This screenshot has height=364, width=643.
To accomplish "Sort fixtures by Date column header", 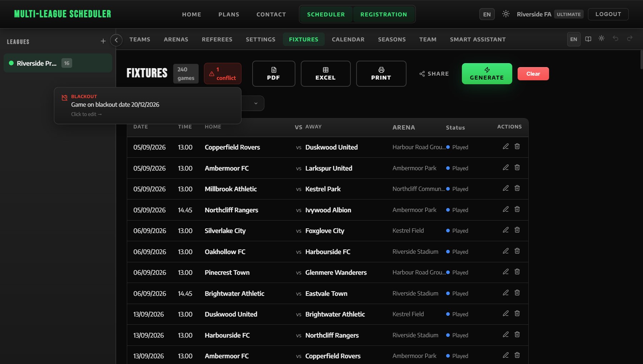I will pos(140,127).
